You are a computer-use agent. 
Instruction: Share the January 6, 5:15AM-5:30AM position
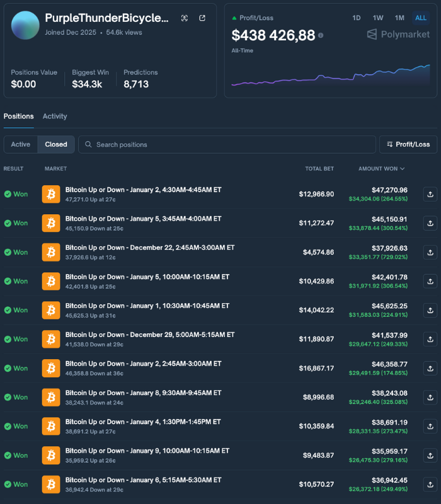coord(430,484)
